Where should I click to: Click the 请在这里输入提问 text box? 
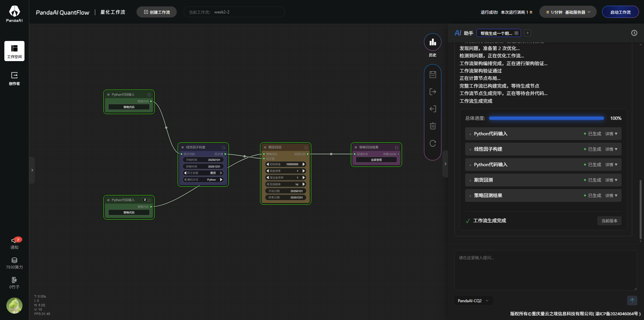click(545, 270)
